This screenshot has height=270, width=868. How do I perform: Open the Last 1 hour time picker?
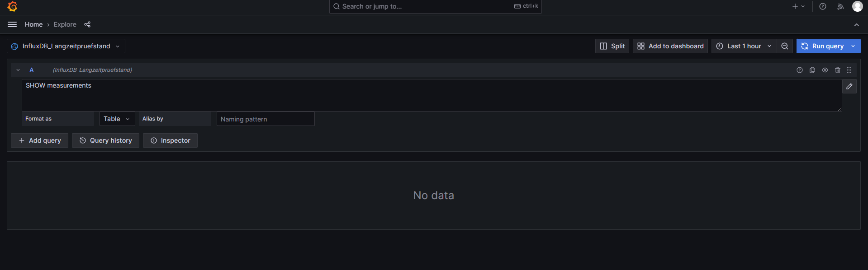743,46
